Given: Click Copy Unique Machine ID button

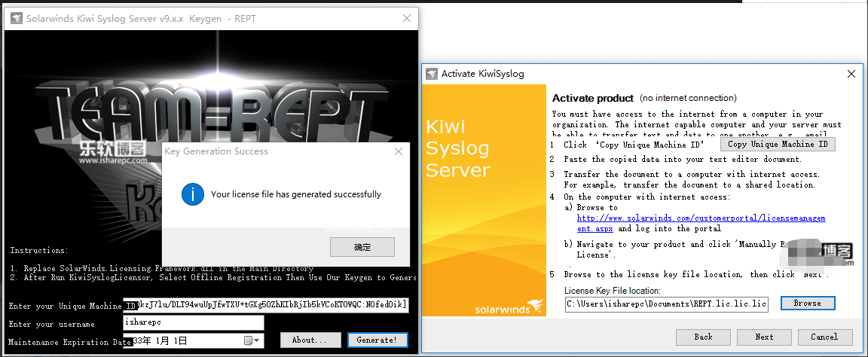Looking at the screenshot, I should 778,145.
